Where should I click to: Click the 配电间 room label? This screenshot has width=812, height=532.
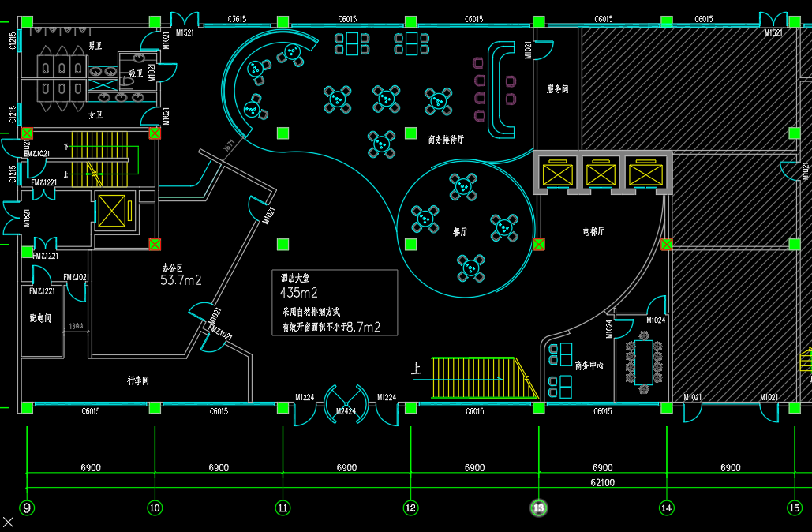[40, 318]
